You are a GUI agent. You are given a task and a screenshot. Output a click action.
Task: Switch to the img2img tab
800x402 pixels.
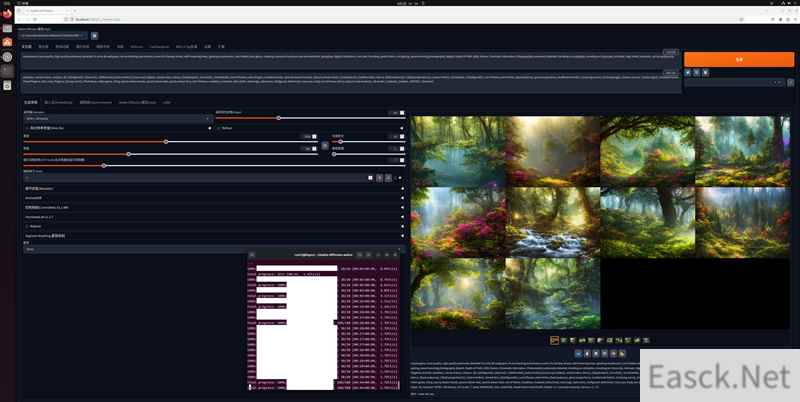pos(43,46)
